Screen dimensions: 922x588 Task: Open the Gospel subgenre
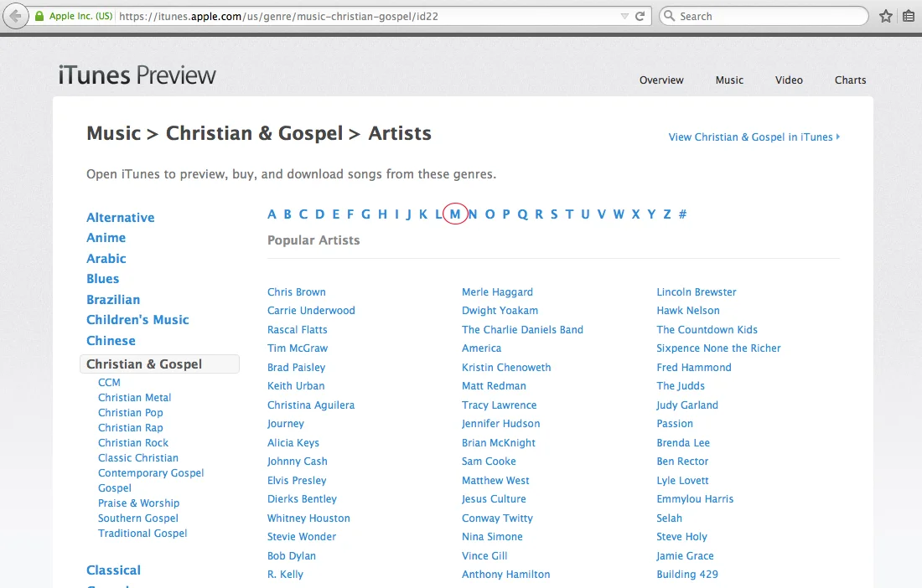[x=115, y=488]
